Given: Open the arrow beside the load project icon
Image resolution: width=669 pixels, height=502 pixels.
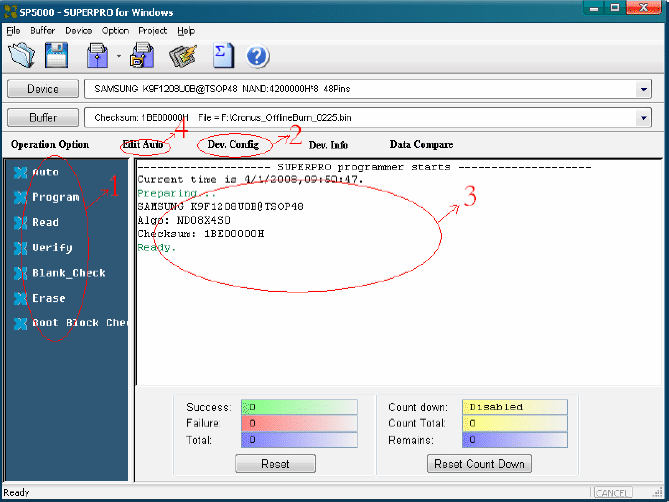Looking at the screenshot, I should point(119,56).
